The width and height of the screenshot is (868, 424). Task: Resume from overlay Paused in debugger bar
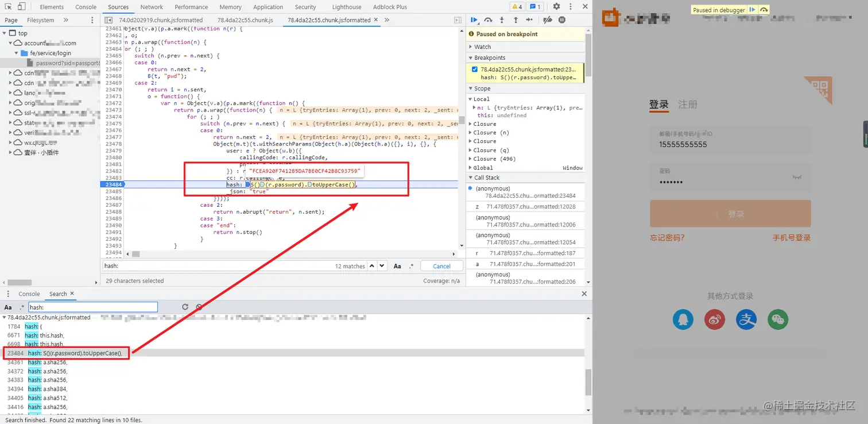[753, 10]
